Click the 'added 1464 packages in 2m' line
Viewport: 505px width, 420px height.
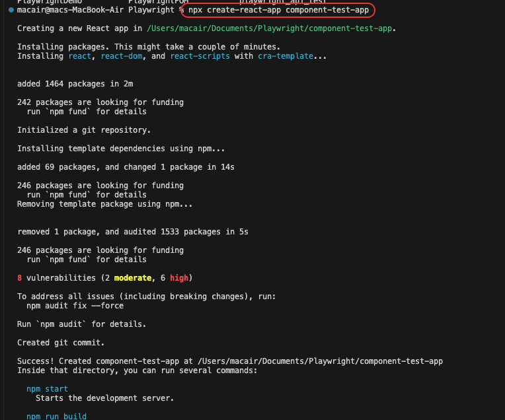point(75,84)
